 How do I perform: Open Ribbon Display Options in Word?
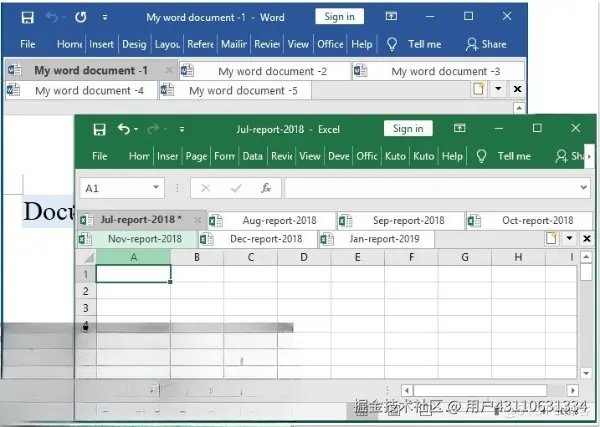click(391, 16)
